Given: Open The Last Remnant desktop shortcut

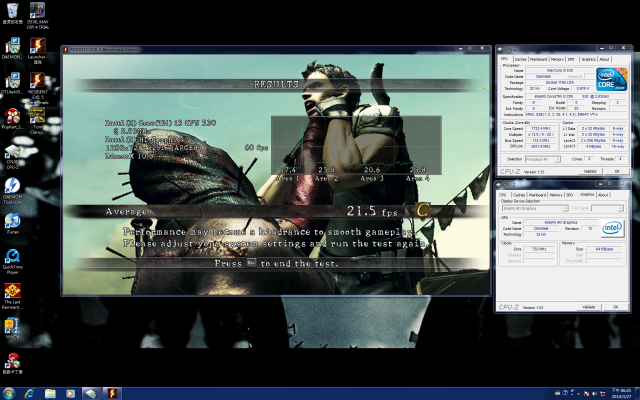Looking at the screenshot, I should pyautogui.click(x=12, y=296).
